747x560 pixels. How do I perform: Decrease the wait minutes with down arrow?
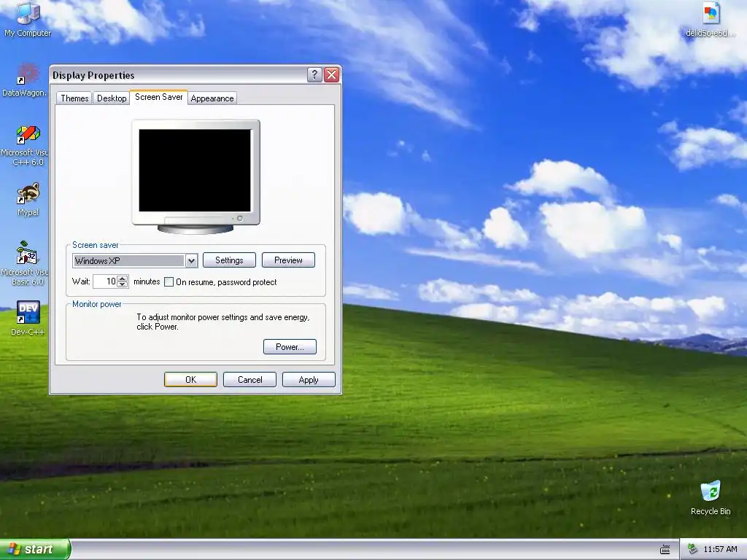pyautogui.click(x=123, y=284)
